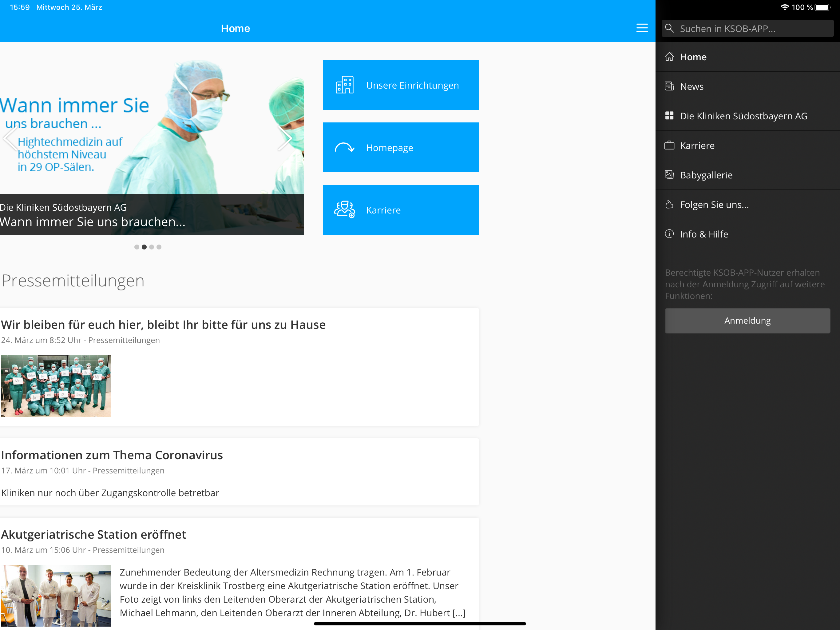Click the battery status icon

click(822, 7)
